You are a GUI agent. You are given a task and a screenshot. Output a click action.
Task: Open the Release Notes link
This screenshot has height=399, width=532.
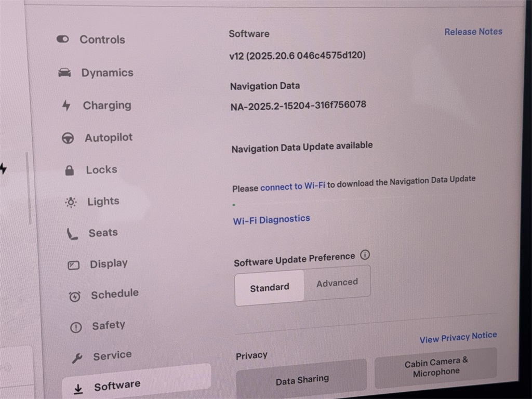click(x=473, y=32)
